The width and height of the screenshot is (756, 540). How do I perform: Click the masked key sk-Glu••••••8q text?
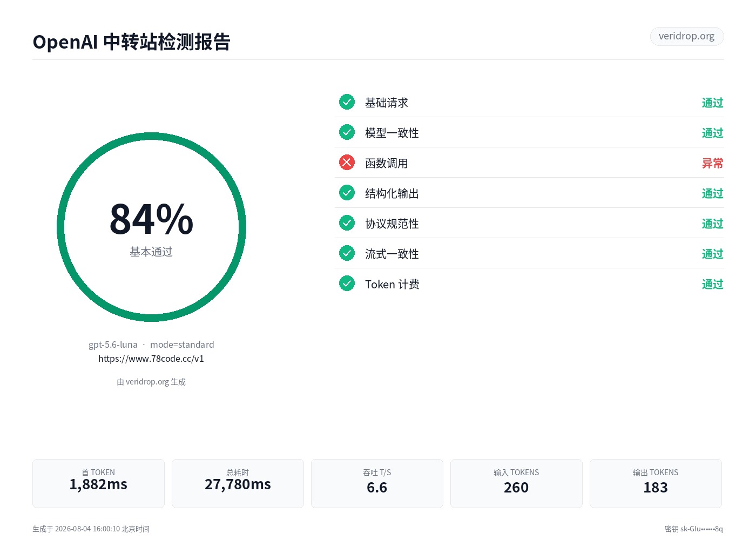701,529
